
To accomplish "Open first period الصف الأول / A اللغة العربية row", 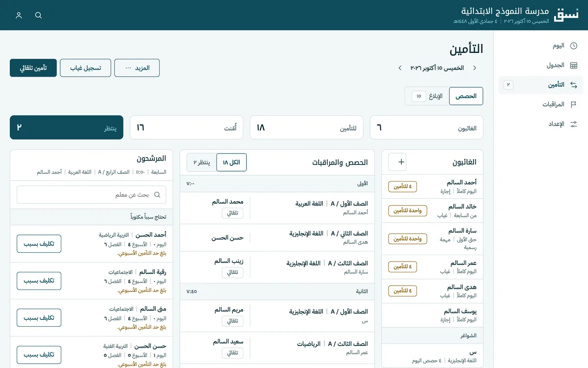I will (x=277, y=208).
